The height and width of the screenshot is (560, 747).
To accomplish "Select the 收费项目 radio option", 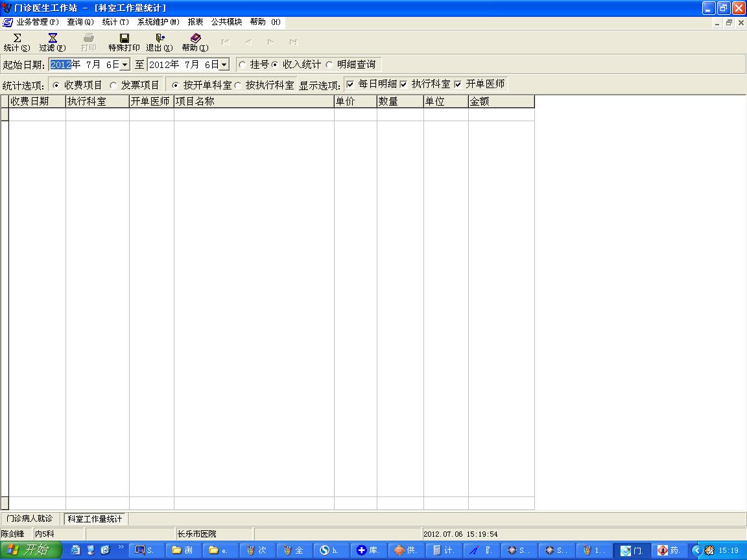I will [x=56, y=86].
